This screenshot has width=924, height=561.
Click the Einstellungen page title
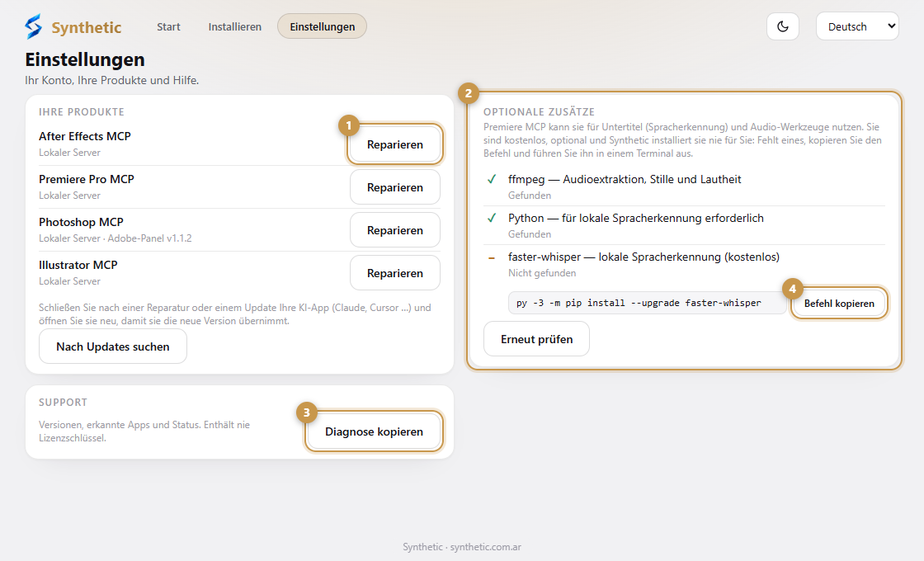pos(85,59)
